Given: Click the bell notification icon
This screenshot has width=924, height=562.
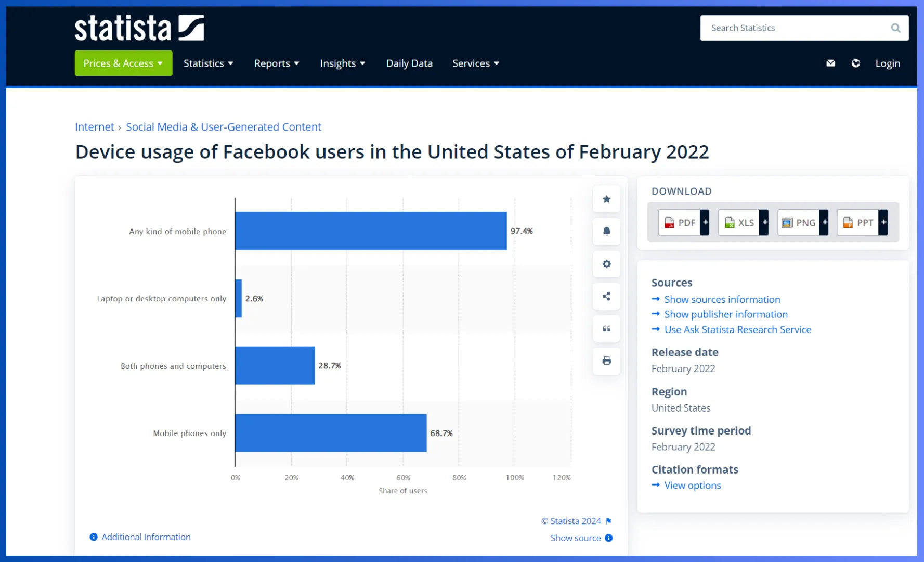Looking at the screenshot, I should [606, 231].
